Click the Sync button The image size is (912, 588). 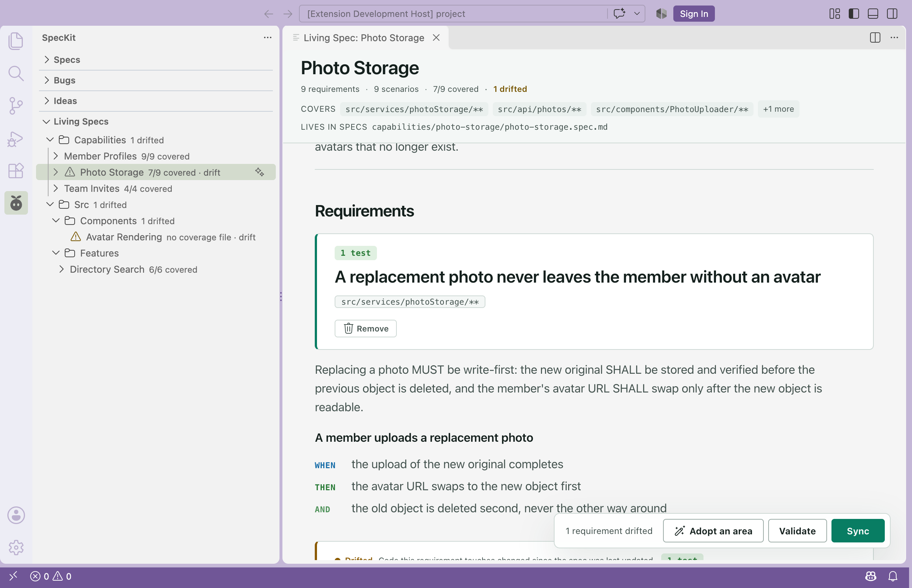(x=858, y=531)
